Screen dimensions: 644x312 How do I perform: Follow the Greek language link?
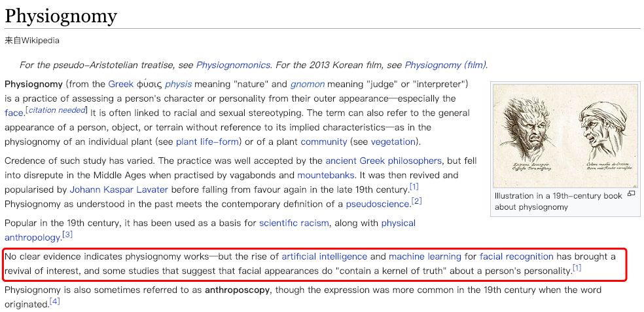pos(120,85)
